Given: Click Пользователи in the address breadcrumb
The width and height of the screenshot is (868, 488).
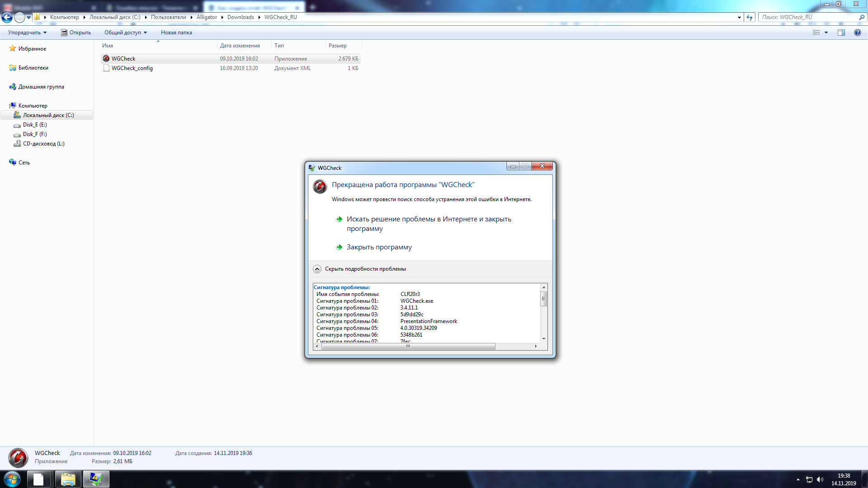Looking at the screenshot, I should 168,17.
